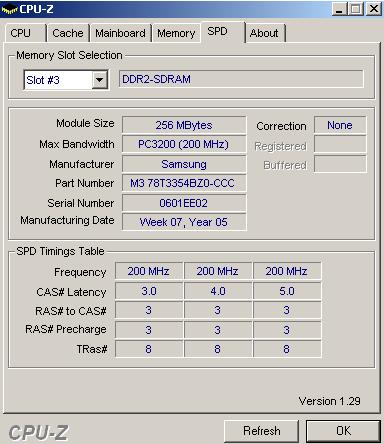Open the Slot #3 dropdown arrow
Image resolution: width=384 pixels, height=444 pixels.
99,80
